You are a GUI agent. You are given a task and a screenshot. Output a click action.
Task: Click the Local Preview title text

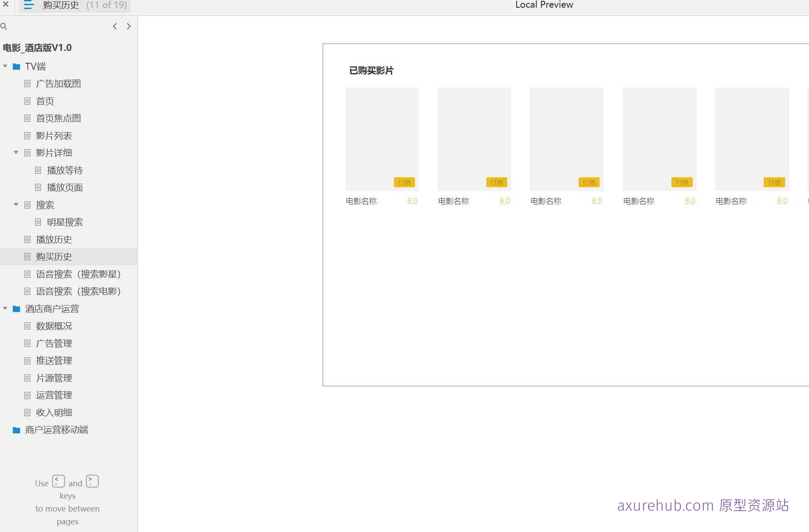point(544,5)
